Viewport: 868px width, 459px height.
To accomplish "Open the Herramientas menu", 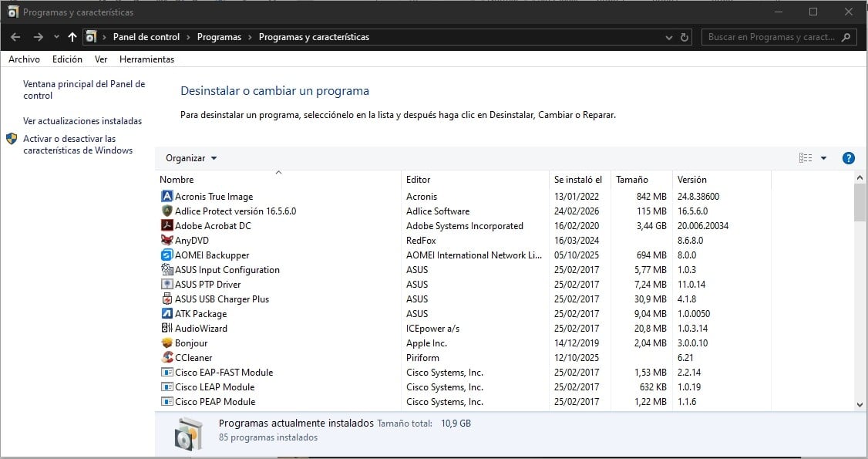I will [x=146, y=59].
